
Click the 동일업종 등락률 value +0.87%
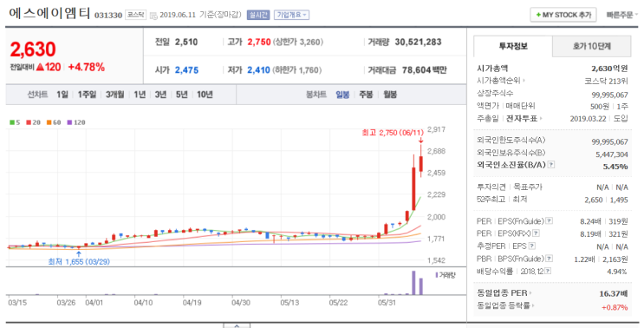click(615, 307)
